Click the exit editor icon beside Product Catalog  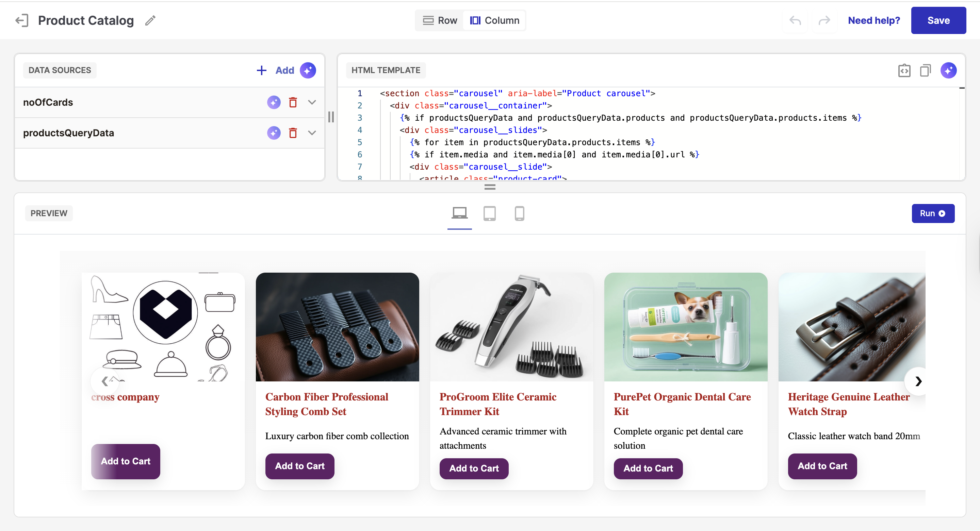[22, 20]
